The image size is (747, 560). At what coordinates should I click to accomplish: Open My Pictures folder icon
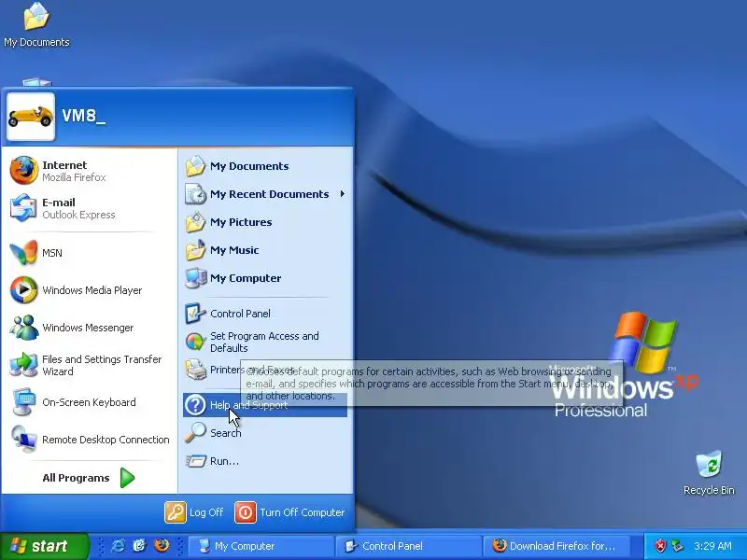pyautogui.click(x=195, y=222)
